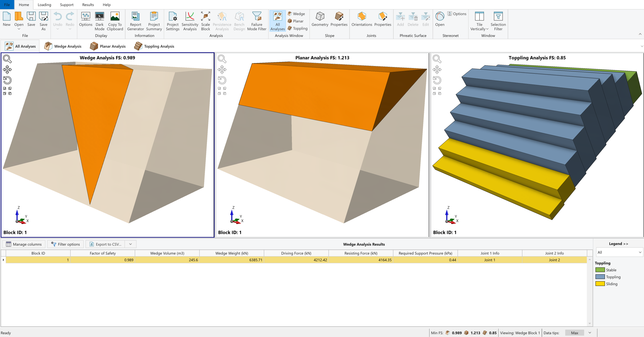Create a new project with New icon
The image size is (644, 337).
tap(7, 19)
